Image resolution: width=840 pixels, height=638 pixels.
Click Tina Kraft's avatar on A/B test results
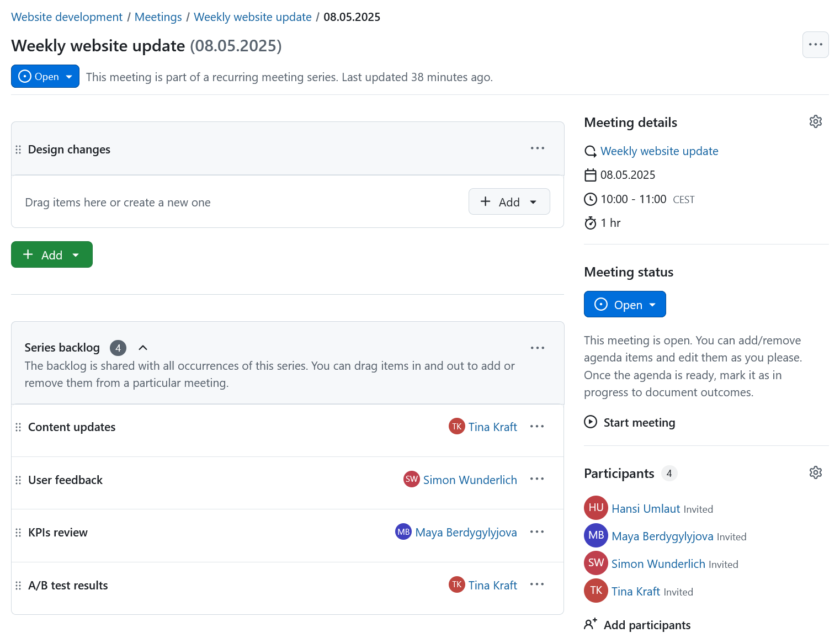[456, 584]
